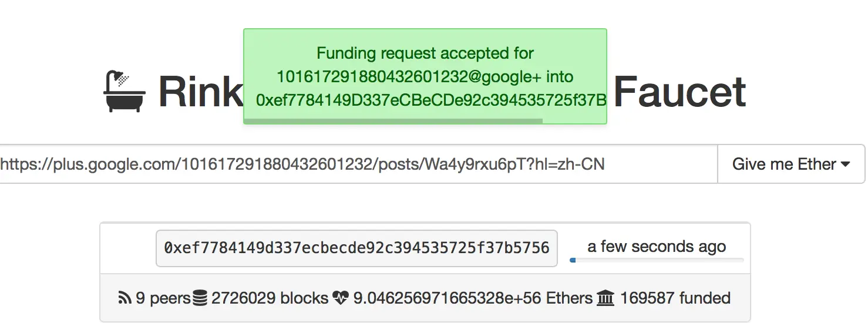The height and width of the screenshot is (323, 868).
Task: Click the notification's timeout progress bar
Action: [x=393, y=121]
